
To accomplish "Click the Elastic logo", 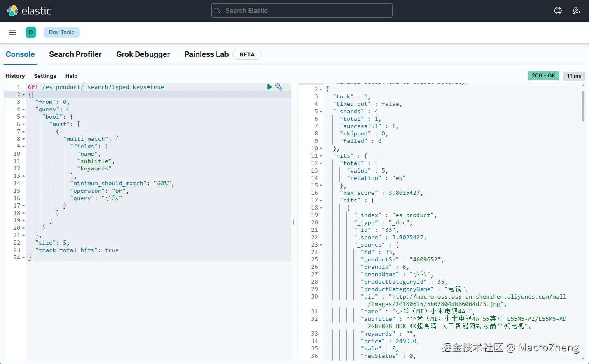I will pos(29,11).
